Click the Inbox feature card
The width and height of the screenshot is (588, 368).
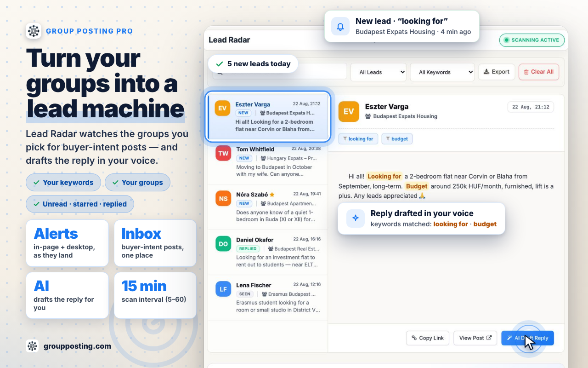click(x=155, y=243)
